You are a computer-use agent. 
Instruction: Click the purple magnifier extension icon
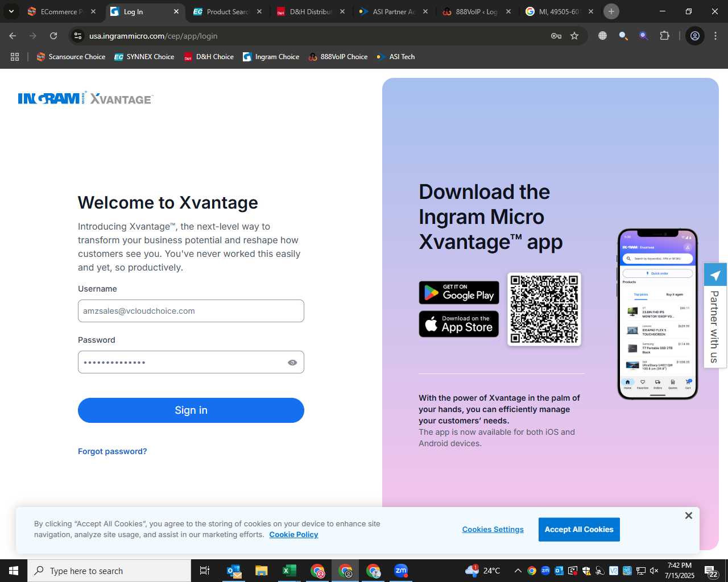[x=643, y=36]
